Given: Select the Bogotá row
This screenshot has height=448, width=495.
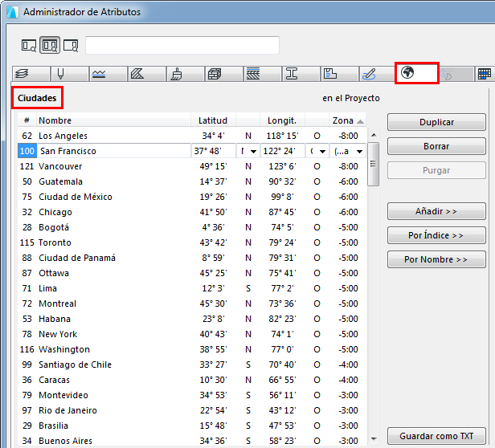Looking at the screenshot, I should pyautogui.click(x=192, y=227).
